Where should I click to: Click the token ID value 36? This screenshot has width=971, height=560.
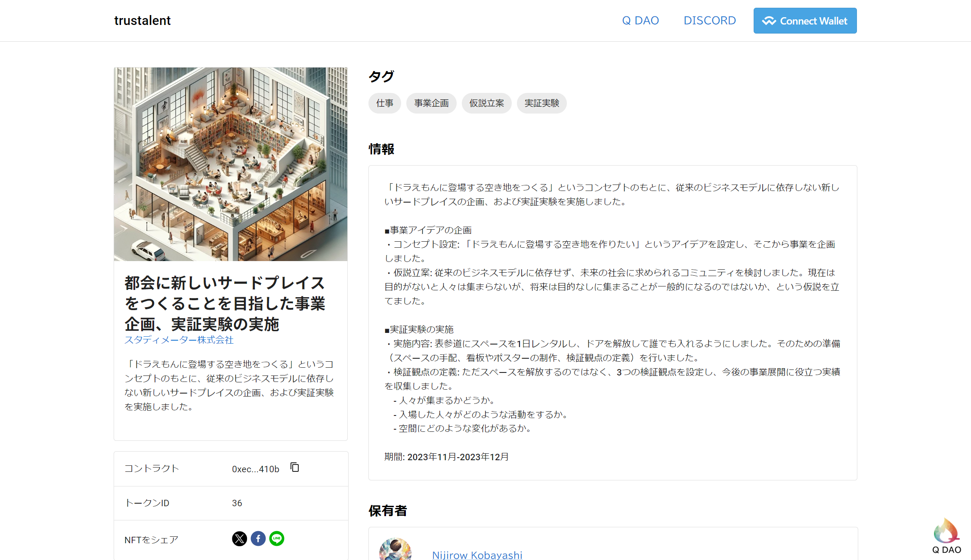pos(236,503)
